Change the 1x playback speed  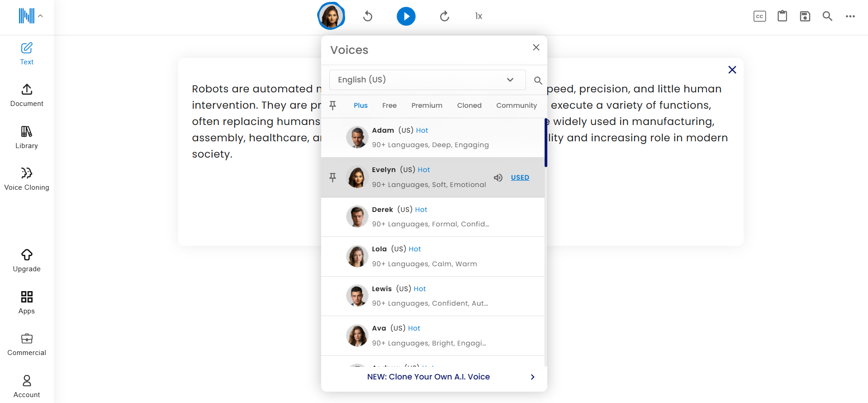[x=479, y=16]
